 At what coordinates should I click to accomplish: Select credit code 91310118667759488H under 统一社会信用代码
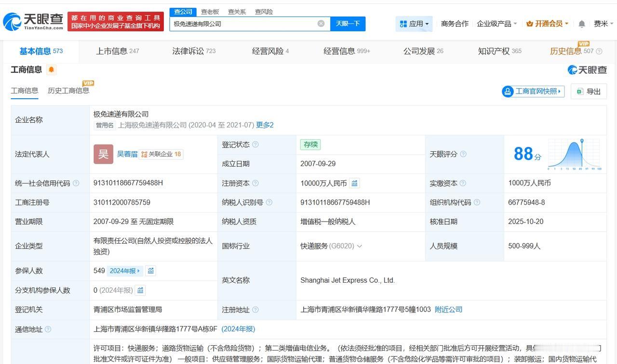[x=128, y=183]
